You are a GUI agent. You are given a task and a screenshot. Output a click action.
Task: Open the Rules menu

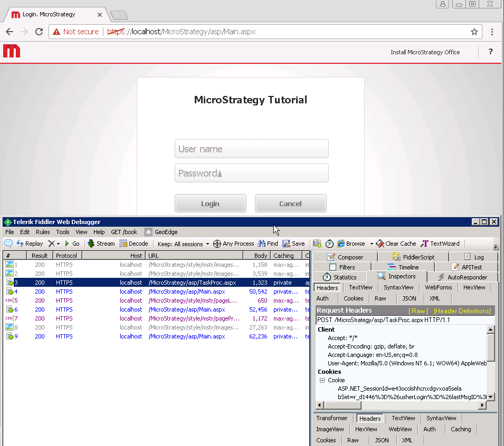[43, 232]
